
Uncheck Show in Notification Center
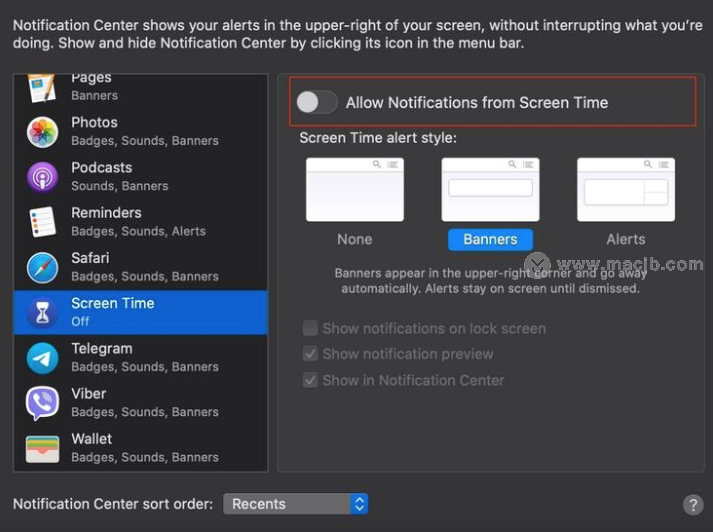pos(310,380)
